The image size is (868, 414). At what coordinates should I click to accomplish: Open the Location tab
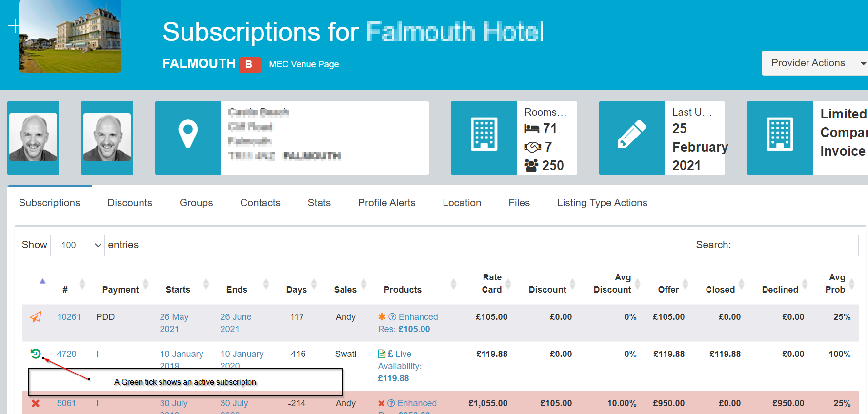point(462,203)
